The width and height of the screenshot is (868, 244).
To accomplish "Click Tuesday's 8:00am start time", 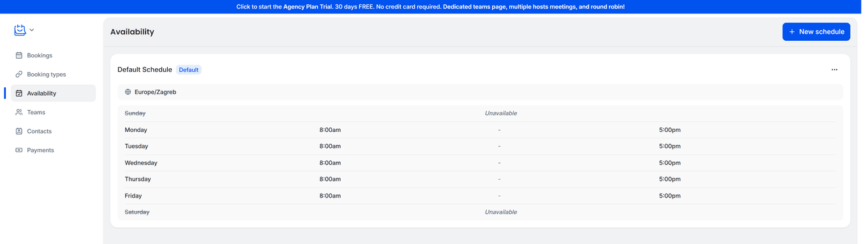I will point(330,147).
